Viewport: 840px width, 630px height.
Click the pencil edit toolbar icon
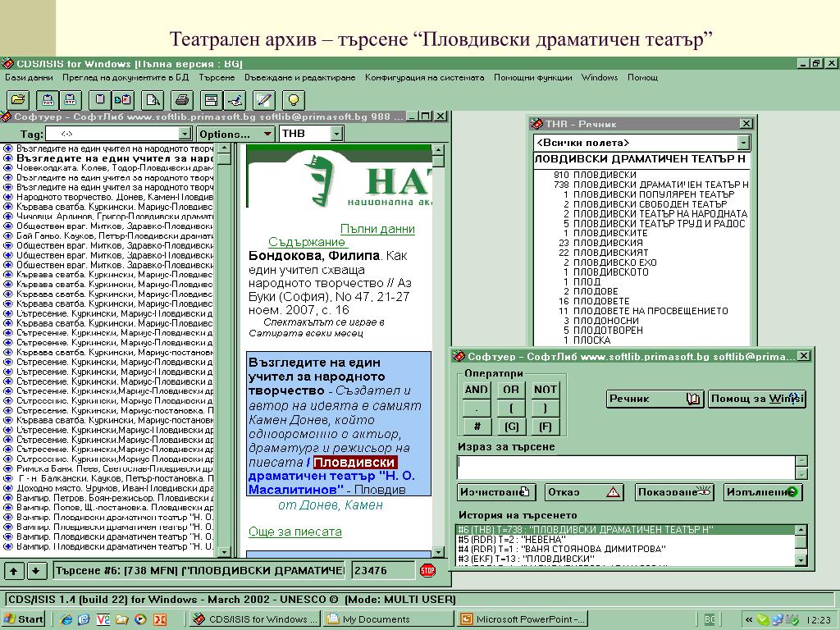click(264, 99)
